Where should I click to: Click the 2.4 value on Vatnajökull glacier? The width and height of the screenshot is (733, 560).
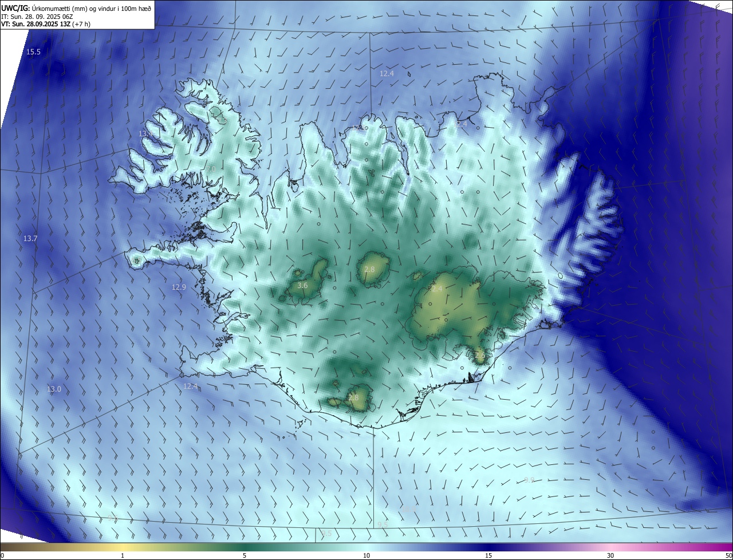(437, 289)
